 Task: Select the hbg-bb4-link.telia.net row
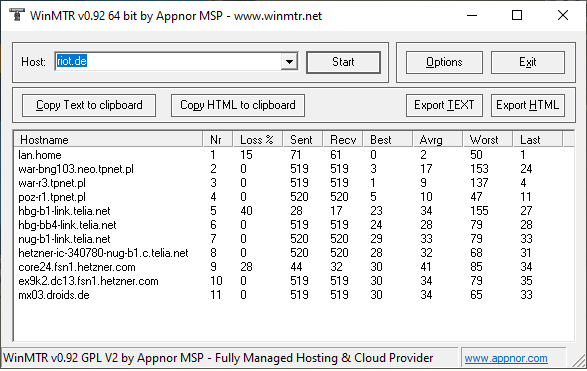[294, 225]
